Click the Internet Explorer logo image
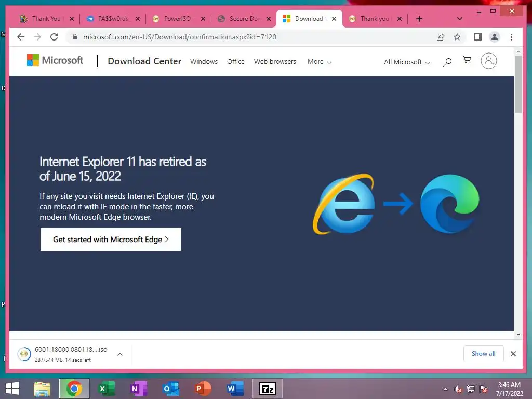532x399 pixels. tap(344, 204)
